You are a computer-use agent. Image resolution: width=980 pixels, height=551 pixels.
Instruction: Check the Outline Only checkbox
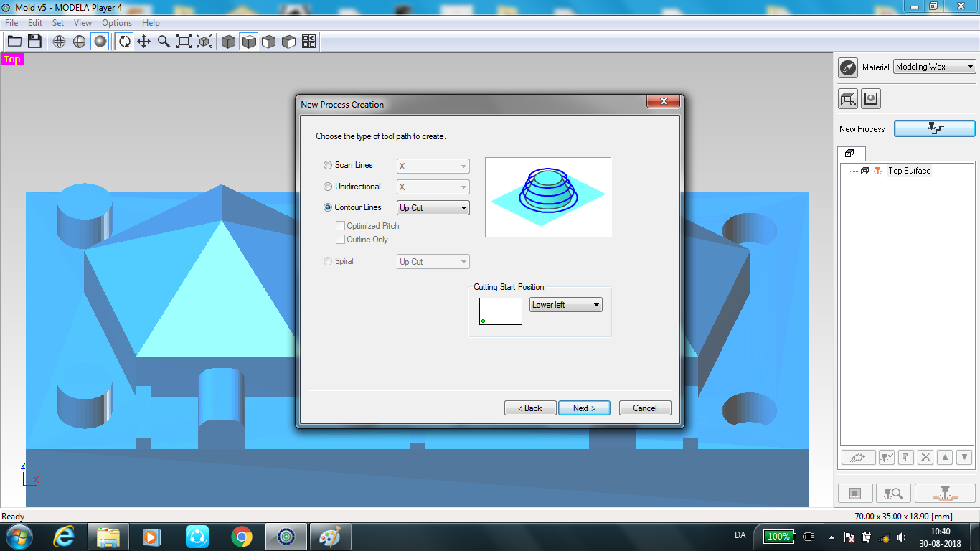341,240
